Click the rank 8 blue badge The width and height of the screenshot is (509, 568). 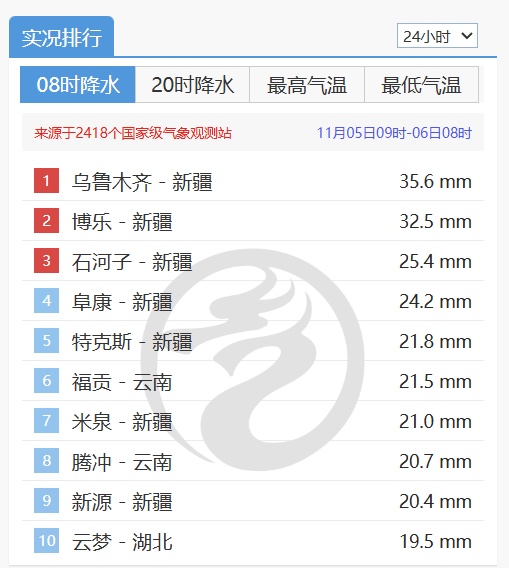46,460
